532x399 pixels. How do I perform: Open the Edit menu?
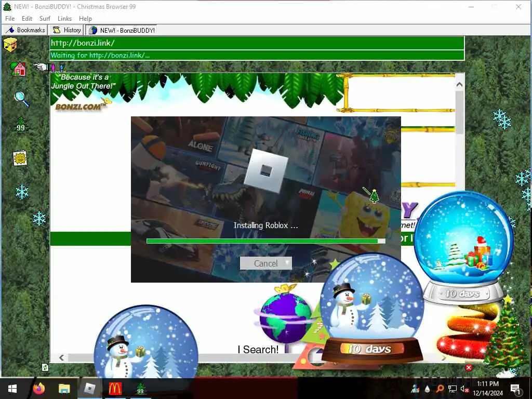coord(27,18)
